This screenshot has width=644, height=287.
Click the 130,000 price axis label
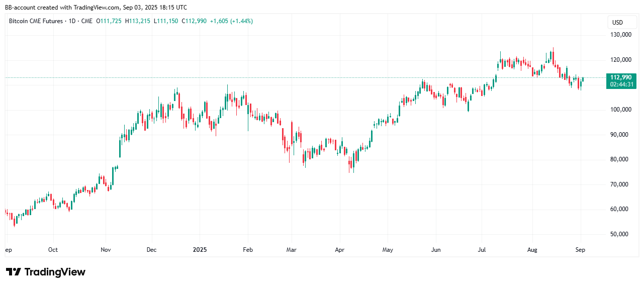(621, 35)
